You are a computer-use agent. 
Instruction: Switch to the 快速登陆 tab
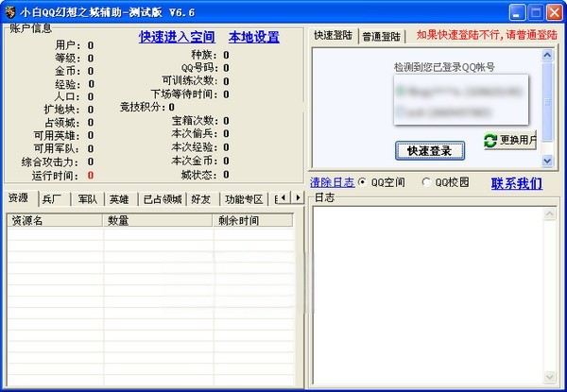(333, 35)
